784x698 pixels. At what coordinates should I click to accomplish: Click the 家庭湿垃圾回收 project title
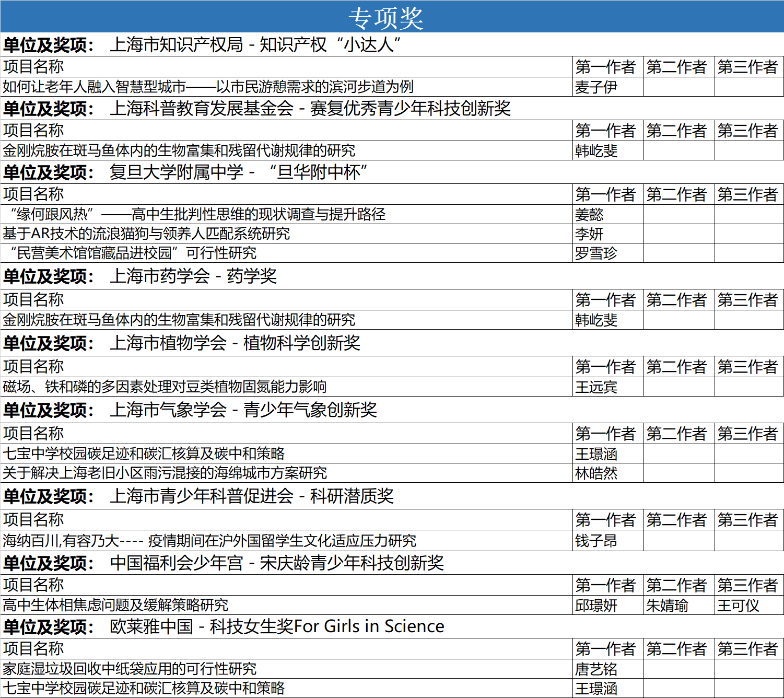pyautogui.click(x=130, y=669)
